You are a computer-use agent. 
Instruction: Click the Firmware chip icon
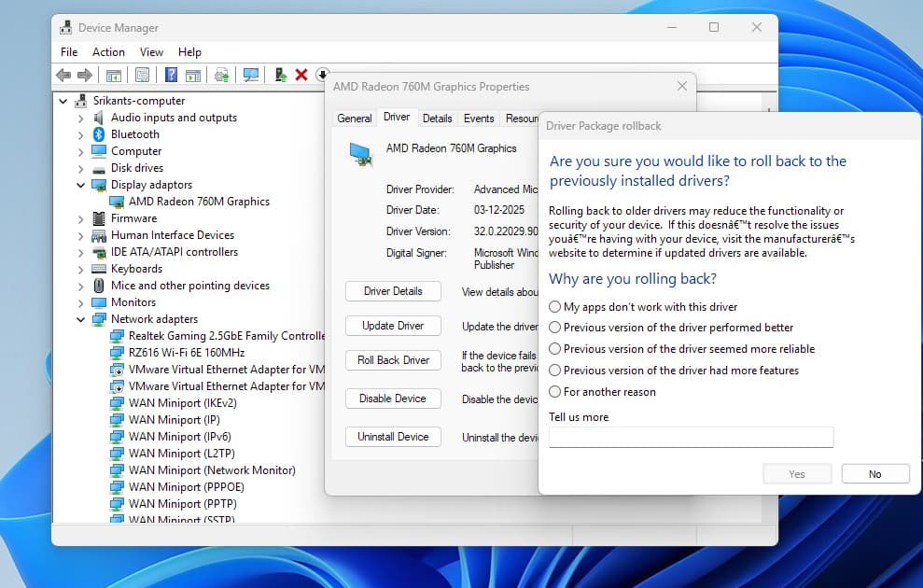click(x=99, y=218)
